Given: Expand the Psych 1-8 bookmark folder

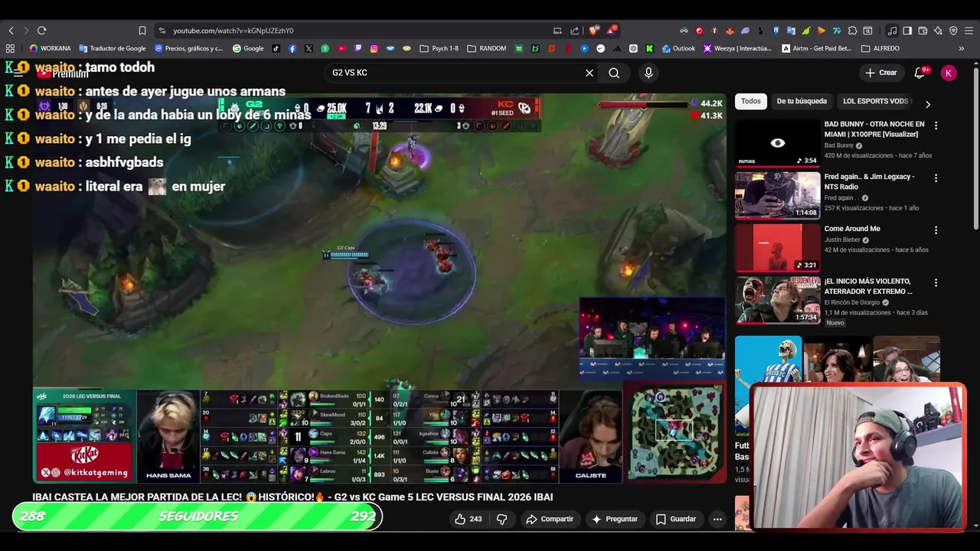Looking at the screenshot, I should coord(439,48).
